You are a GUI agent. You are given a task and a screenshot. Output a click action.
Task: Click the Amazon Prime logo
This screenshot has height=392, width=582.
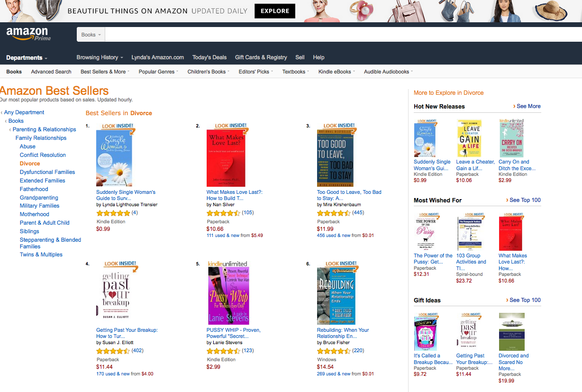click(x=28, y=34)
